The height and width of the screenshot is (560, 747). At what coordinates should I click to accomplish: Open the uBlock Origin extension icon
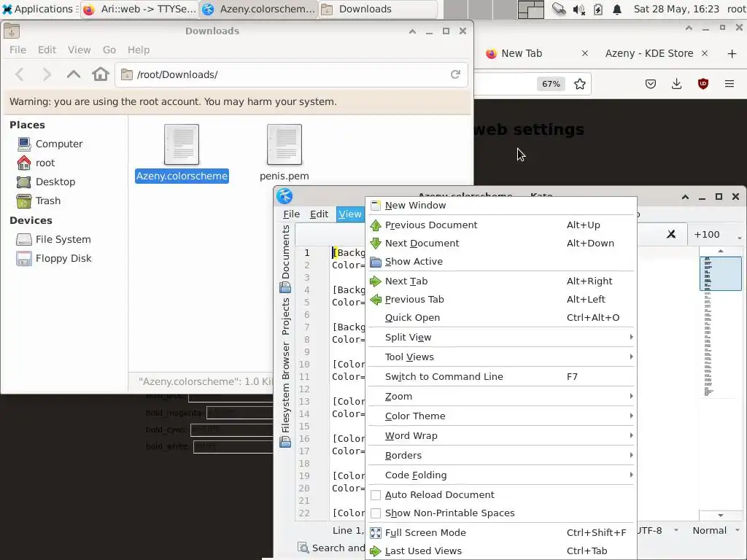[703, 84]
